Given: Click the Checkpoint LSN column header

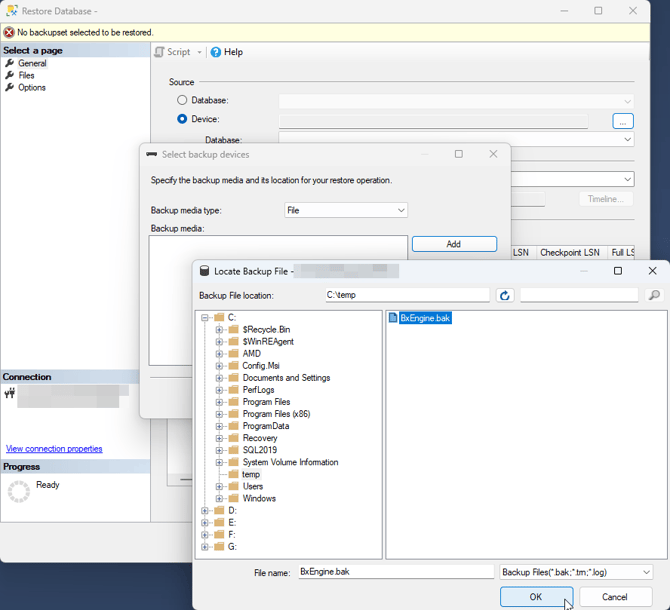Looking at the screenshot, I should pos(570,252).
